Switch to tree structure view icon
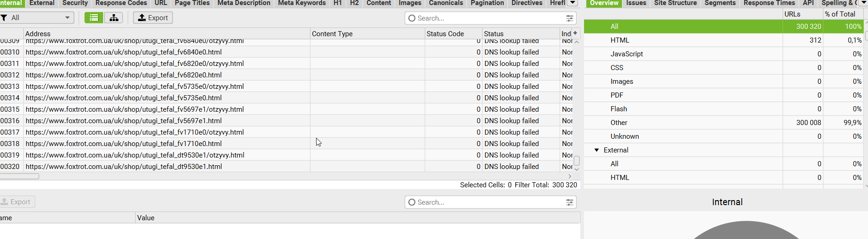Screen dimensions: 868x239 click(x=114, y=18)
